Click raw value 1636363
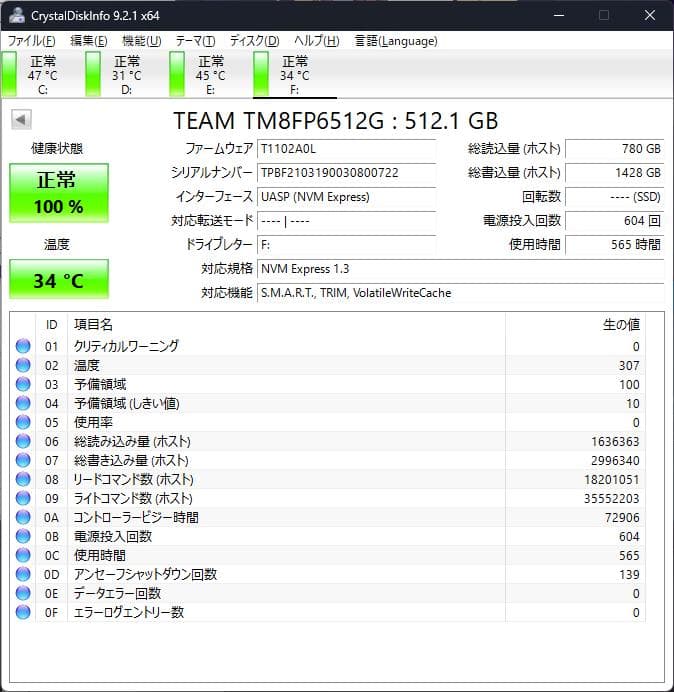Viewport: 674px width, 692px height. 615,441
